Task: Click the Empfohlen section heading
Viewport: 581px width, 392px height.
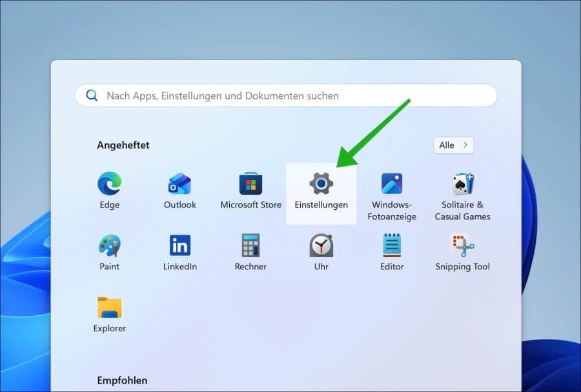Action: click(122, 380)
